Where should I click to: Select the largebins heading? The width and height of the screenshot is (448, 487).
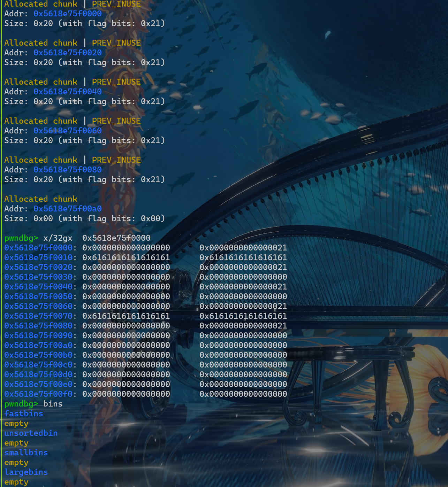click(x=26, y=472)
